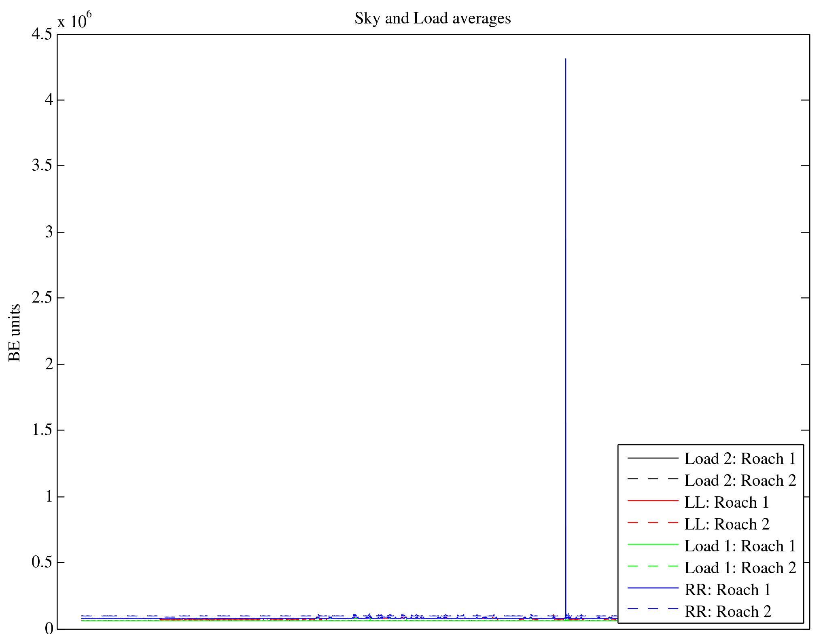Click the solid red line sample in legend

click(x=653, y=501)
